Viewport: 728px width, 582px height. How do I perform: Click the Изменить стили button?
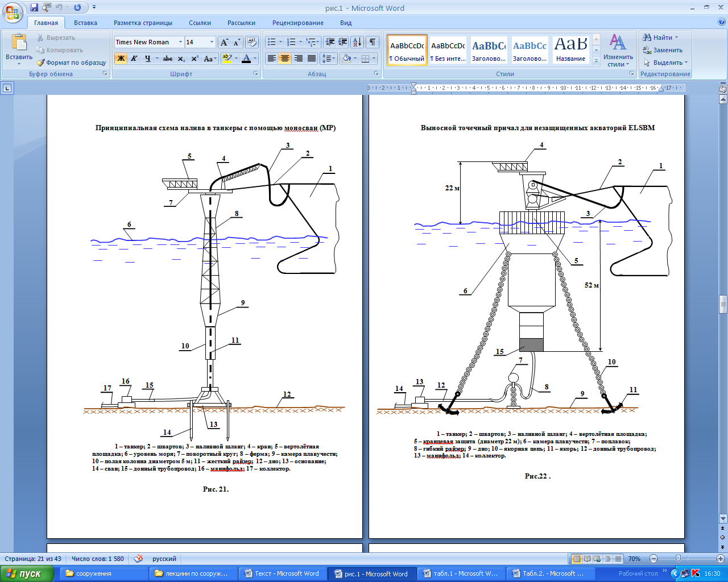[x=618, y=51]
